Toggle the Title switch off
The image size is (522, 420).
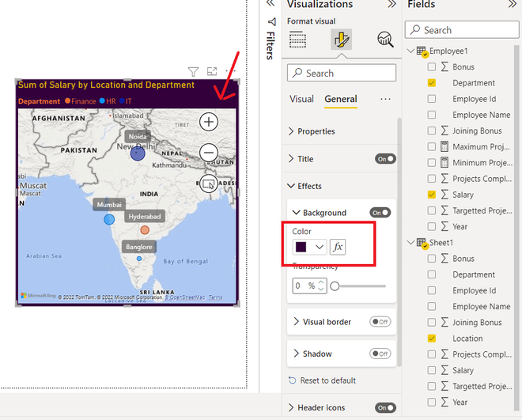pyautogui.click(x=385, y=159)
